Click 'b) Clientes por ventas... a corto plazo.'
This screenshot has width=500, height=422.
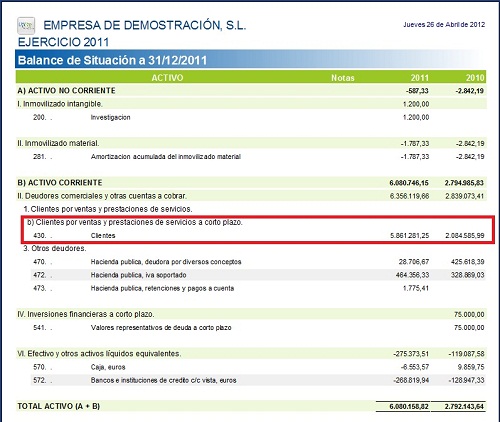pyautogui.click(x=135, y=222)
